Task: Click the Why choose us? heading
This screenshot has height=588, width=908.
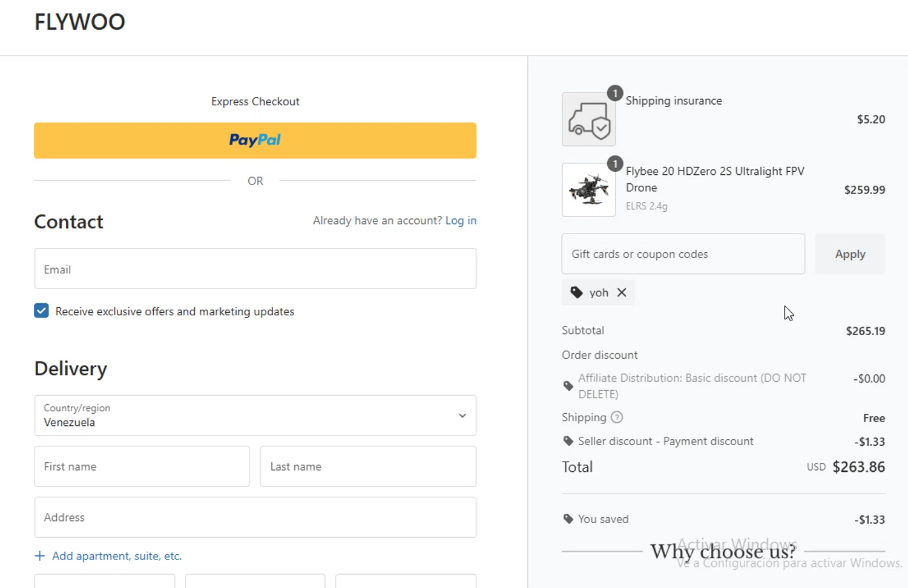Action: click(723, 552)
